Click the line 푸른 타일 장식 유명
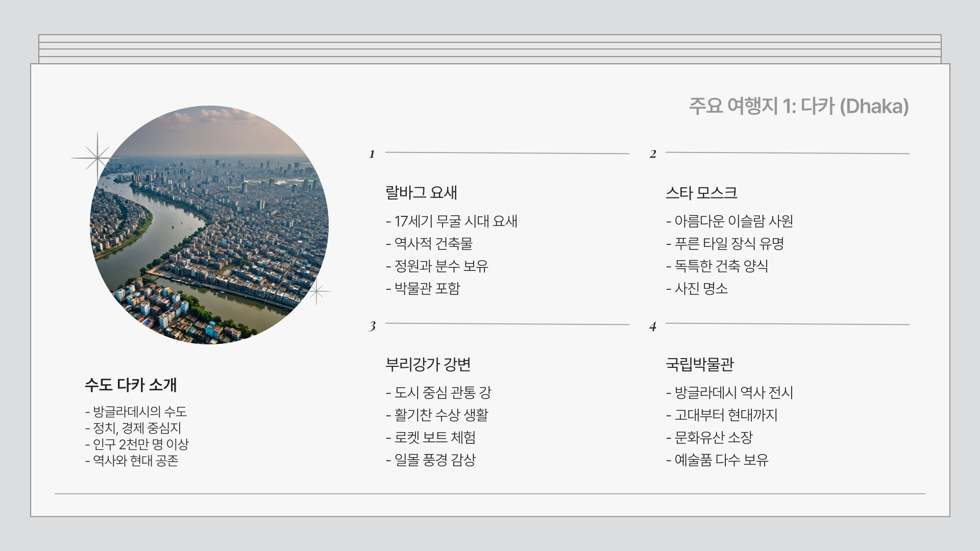Screen dimensions: 980x551 coord(725,244)
